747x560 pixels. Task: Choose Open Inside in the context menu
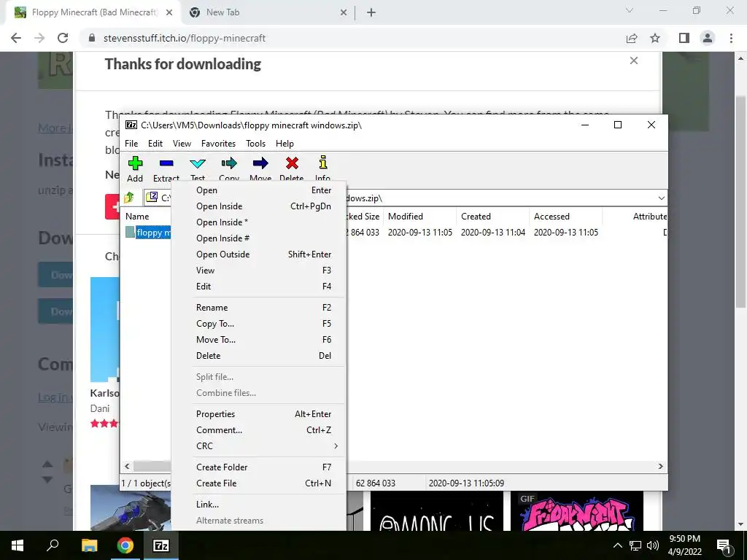(x=259, y=206)
